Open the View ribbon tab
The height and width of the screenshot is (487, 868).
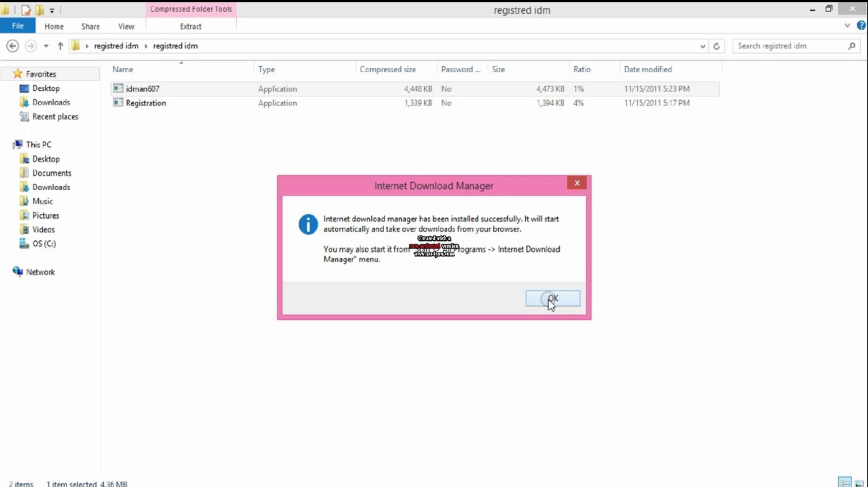pos(126,27)
